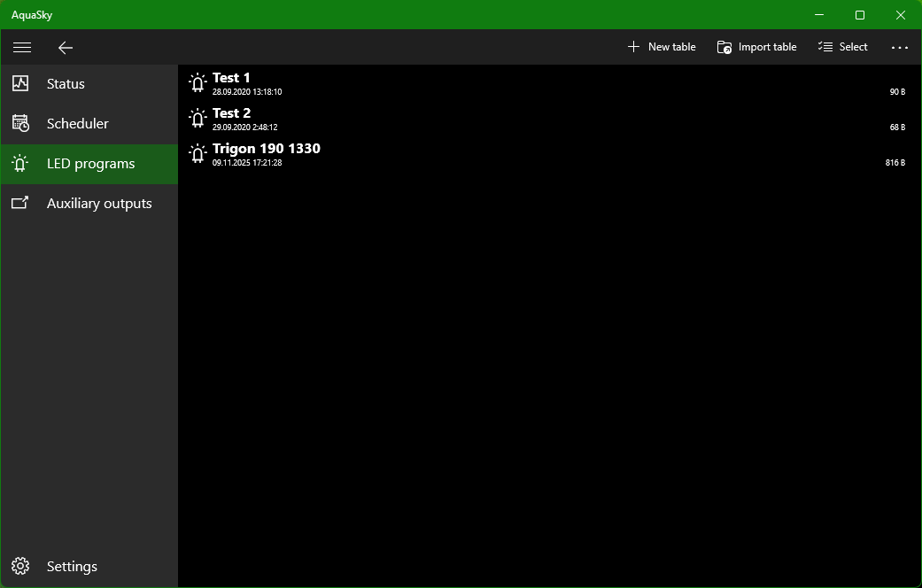922x588 pixels.
Task: Enable Select mode for tables
Action: [842, 47]
